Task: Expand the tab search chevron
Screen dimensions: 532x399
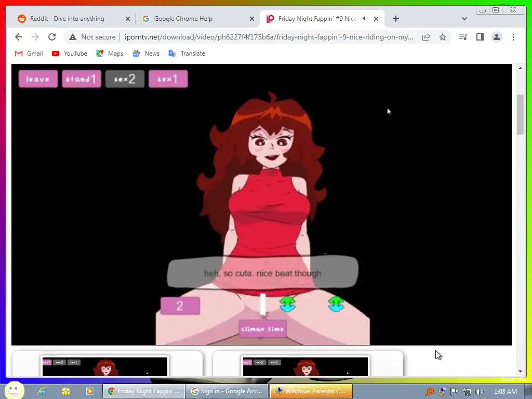Action: [x=464, y=19]
